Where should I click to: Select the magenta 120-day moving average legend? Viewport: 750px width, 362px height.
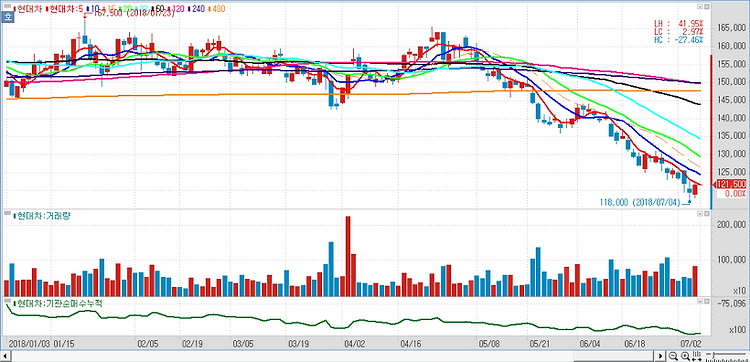[175, 9]
